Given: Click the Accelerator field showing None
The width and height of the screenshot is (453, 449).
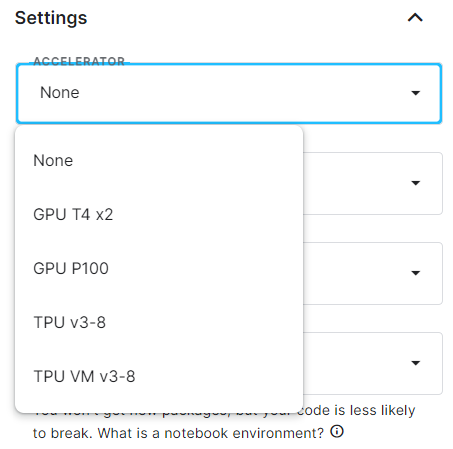Looking at the screenshot, I should tap(229, 93).
